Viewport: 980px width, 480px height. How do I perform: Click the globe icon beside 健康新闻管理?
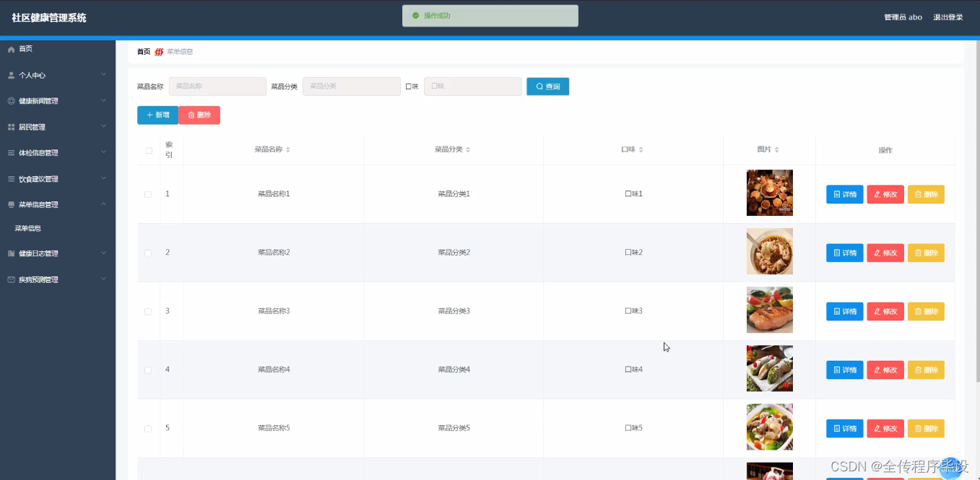pyautogui.click(x=11, y=101)
